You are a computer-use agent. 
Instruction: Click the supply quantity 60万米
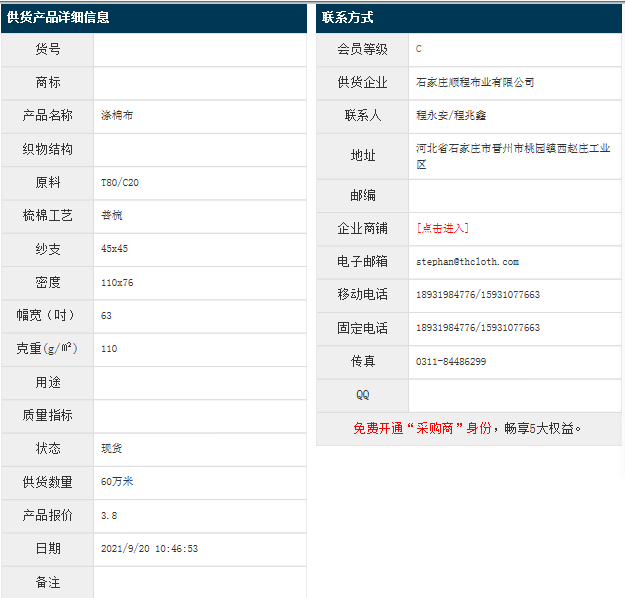pos(117,482)
